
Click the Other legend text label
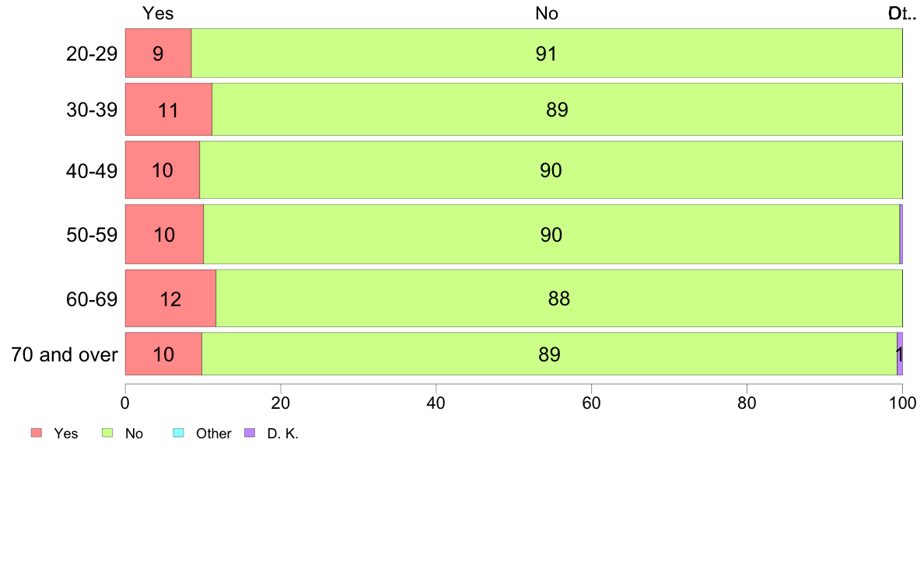pyautogui.click(x=213, y=434)
